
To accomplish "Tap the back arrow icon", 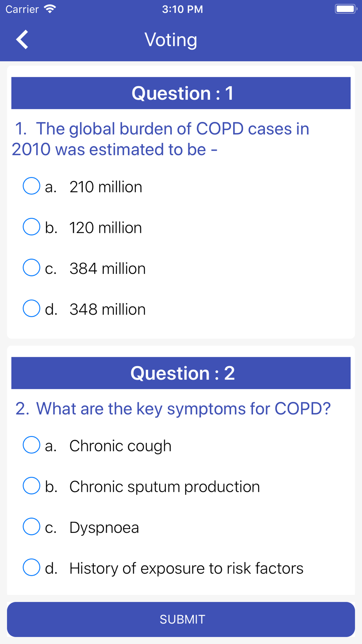I will [x=22, y=39].
